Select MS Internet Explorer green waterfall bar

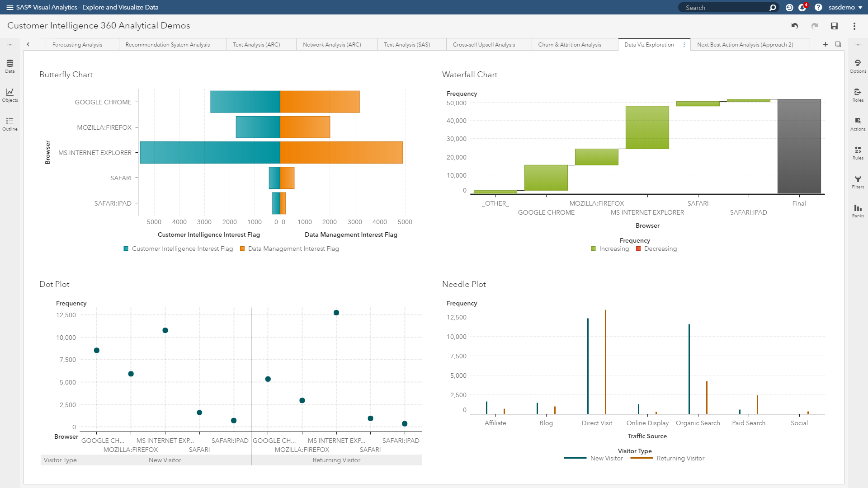pyautogui.click(x=647, y=127)
